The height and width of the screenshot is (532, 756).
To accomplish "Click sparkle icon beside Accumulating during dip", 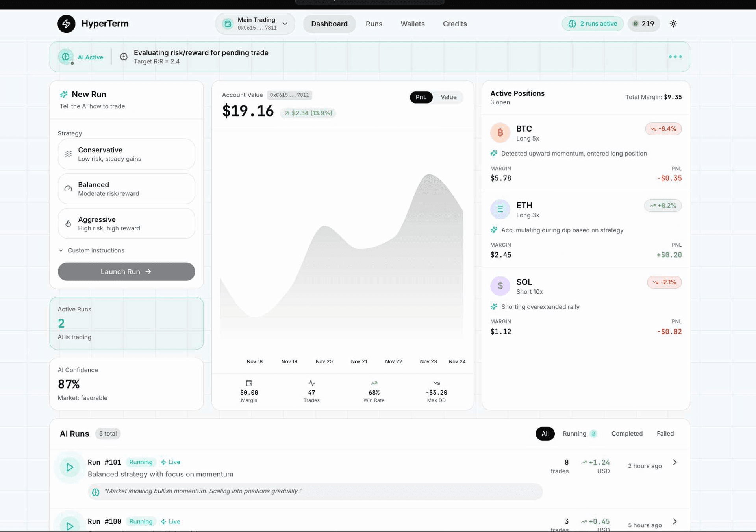I will pyautogui.click(x=494, y=230).
